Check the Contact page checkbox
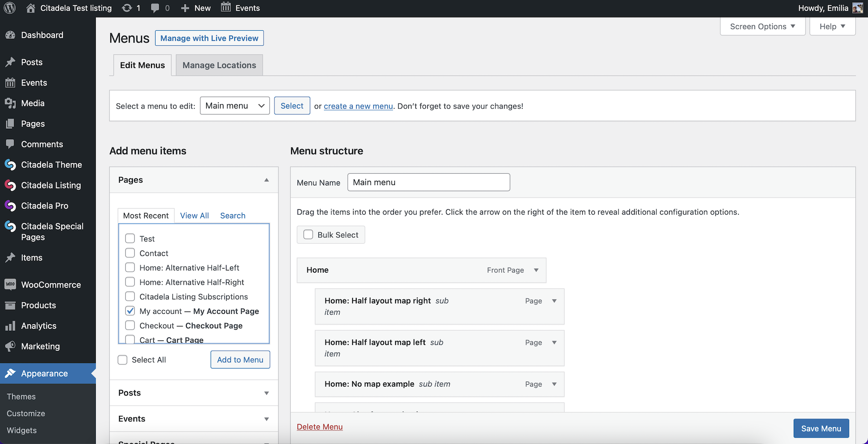The width and height of the screenshot is (868, 444). click(130, 253)
